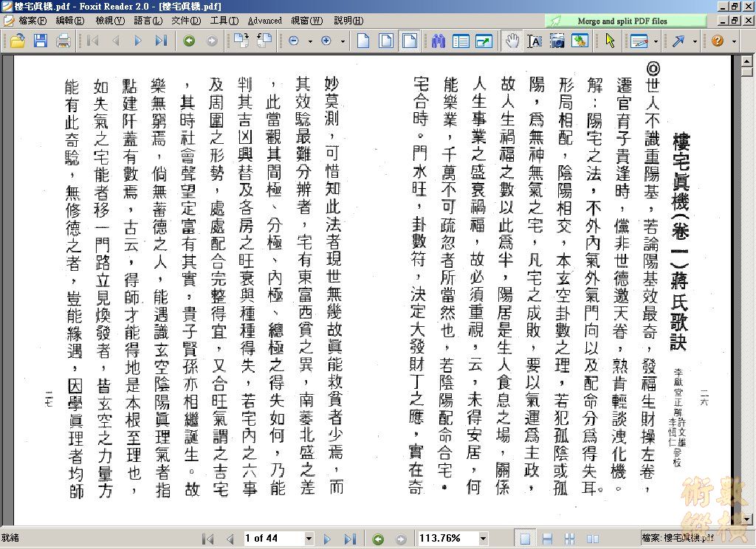Open dropdown arrow beside zoom in icon
756x549 pixels.
[343, 41]
